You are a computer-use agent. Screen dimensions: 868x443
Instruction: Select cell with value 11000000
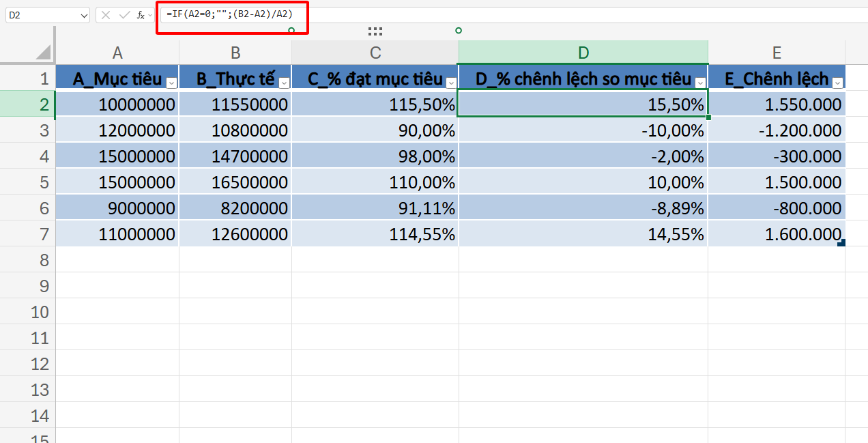click(117, 233)
